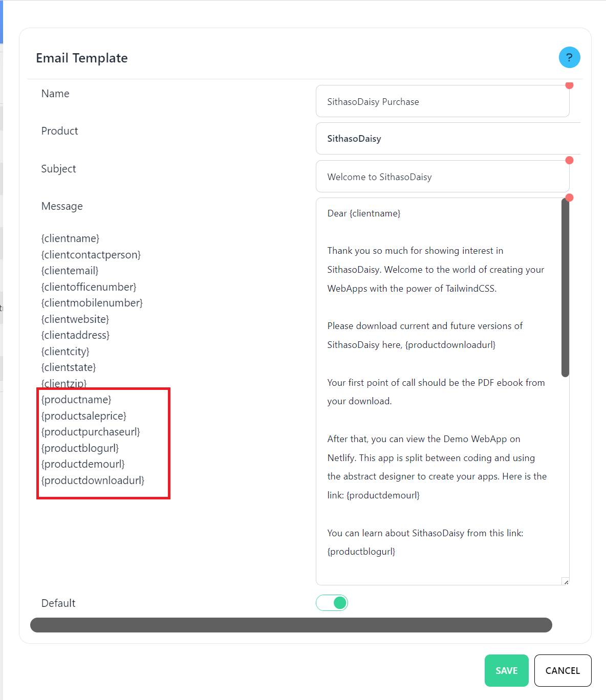Click the {clientname} placeholder tag

point(70,238)
